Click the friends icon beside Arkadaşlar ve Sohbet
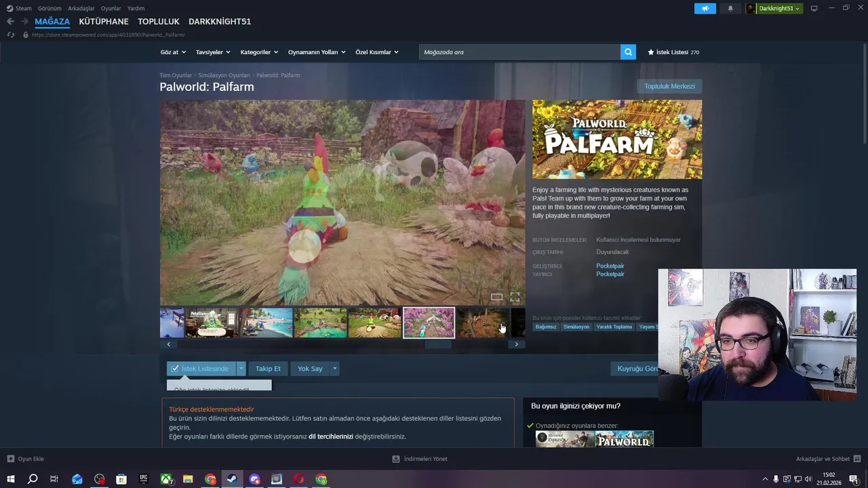 tap(857, 459)
